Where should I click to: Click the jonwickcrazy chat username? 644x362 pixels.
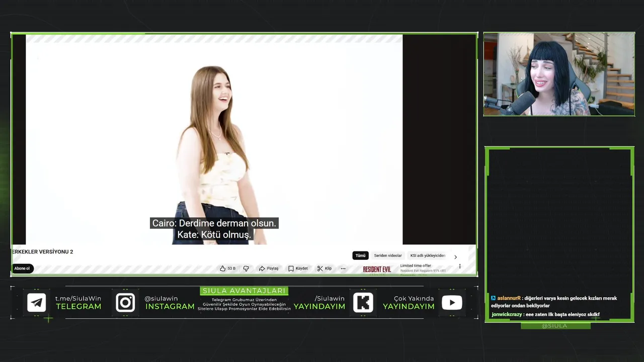point(507,315)
